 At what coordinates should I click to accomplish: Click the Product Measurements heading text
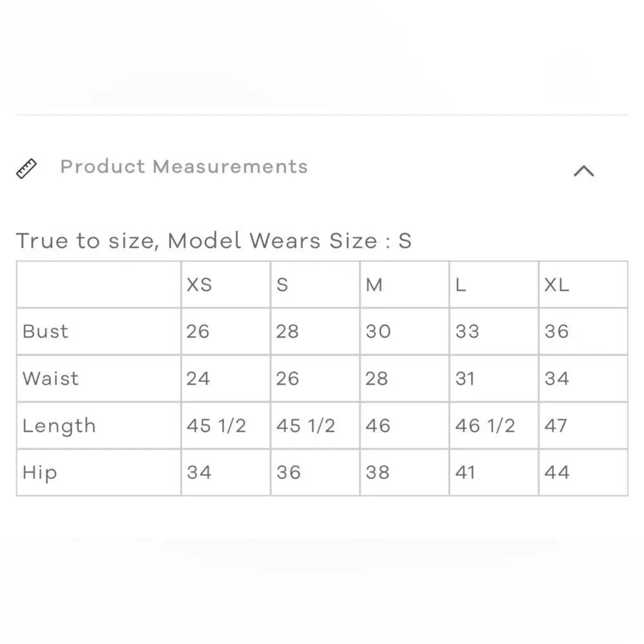click(x=184, y=167)
